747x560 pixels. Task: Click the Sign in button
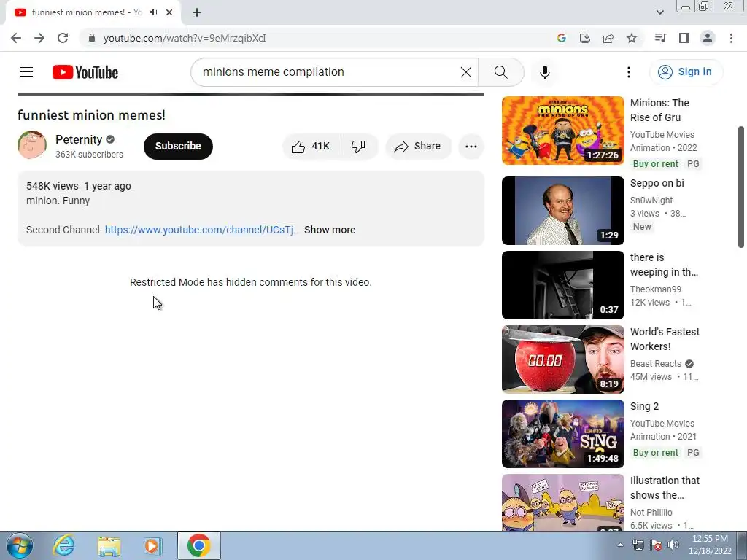686,72
